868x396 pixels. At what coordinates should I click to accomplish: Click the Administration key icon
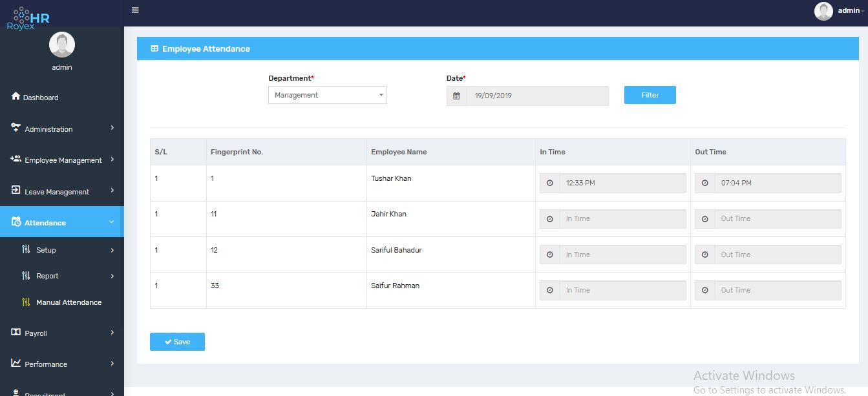click(16, 128)
